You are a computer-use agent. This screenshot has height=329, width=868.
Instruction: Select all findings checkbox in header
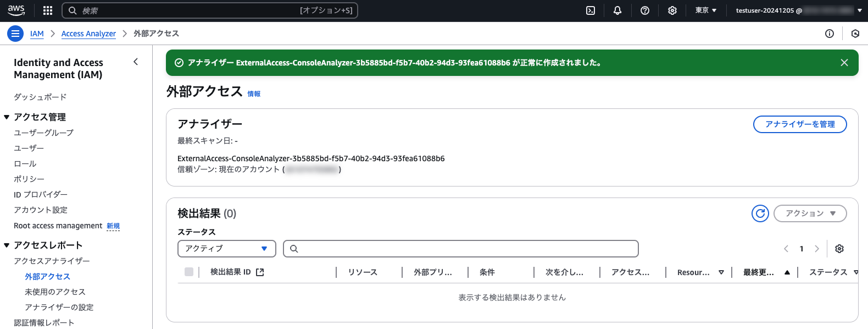tap(189, 272)
